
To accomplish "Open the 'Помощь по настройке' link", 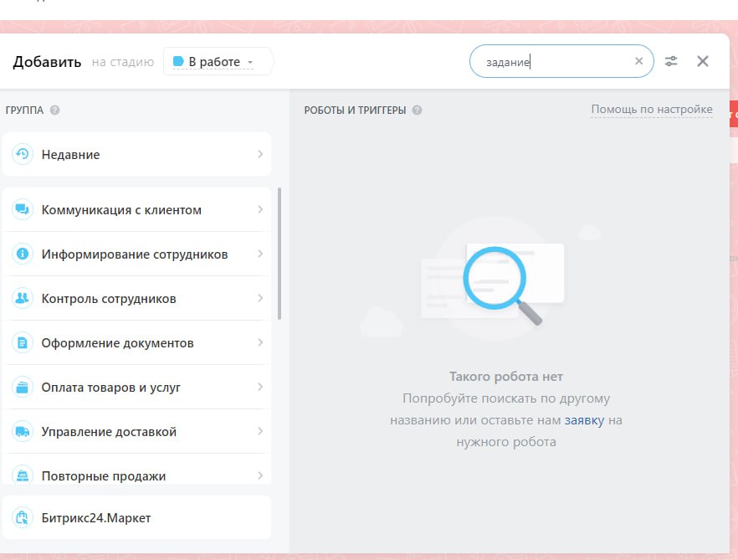I will coord(652,110).
